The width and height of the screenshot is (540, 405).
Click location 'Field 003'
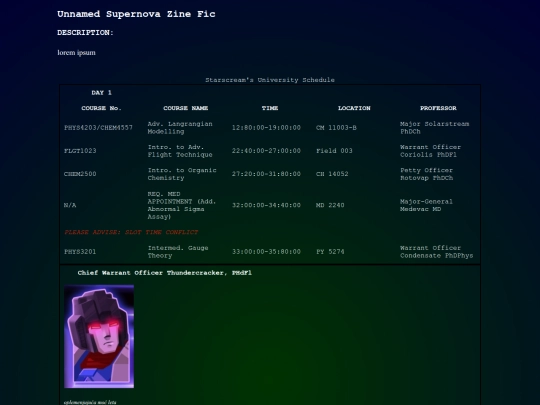334,151
